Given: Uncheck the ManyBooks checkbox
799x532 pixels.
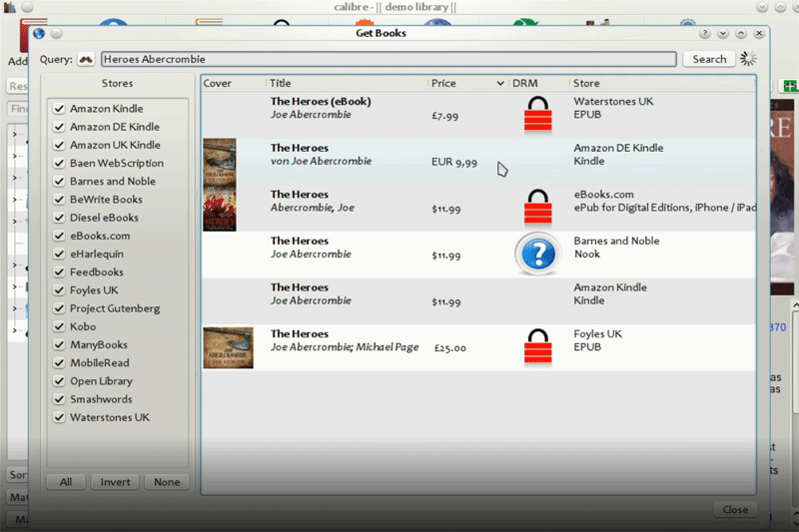Looking at the screenshot, I should [x=59, y=344].
